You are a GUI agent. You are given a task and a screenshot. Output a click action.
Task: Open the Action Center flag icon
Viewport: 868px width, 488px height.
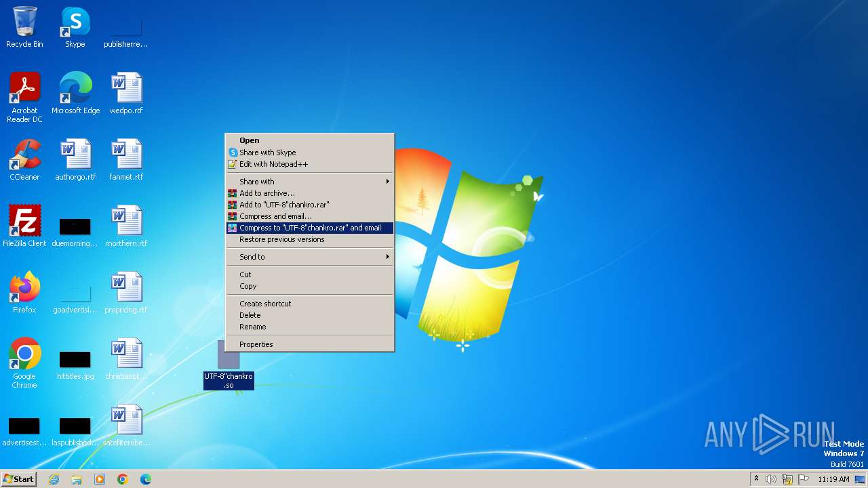[804, 479]
